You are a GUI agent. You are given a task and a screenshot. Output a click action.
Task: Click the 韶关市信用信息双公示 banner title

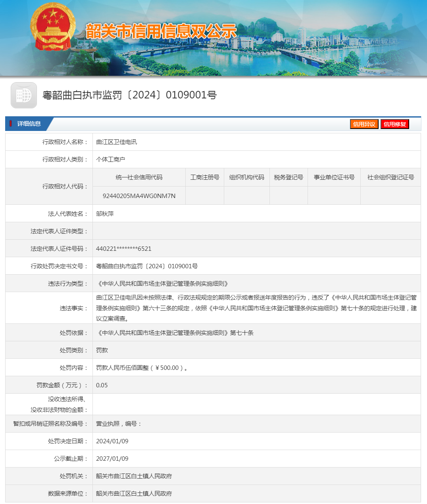point(161,31)
